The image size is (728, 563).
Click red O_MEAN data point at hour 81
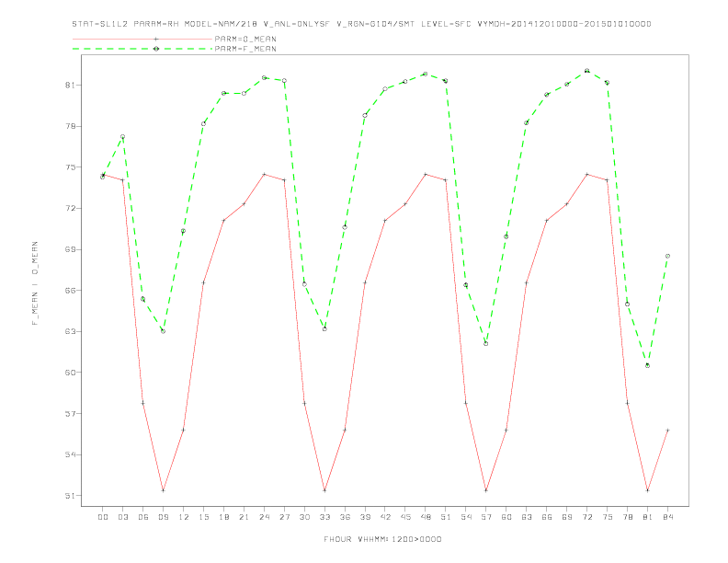[x=648, y=490]
